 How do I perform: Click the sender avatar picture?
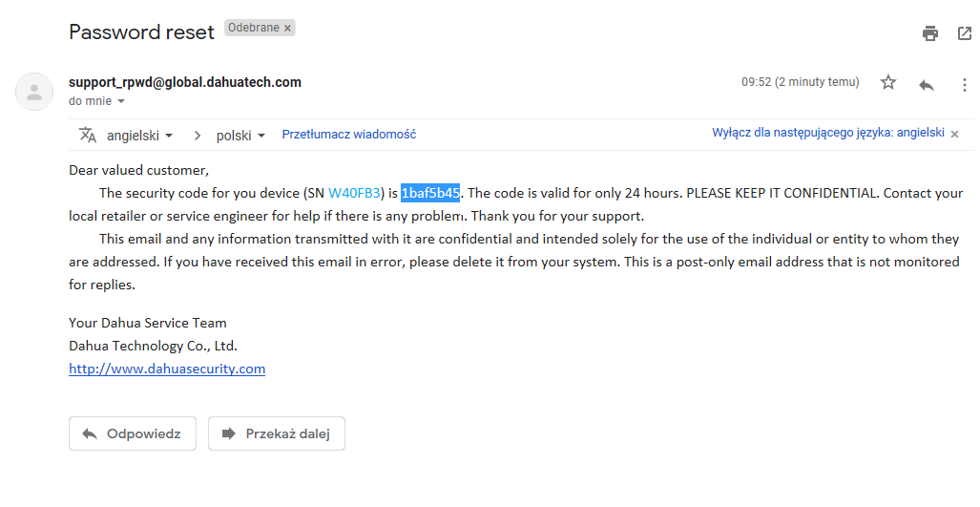pyautogui.click(x=34, y=92)
